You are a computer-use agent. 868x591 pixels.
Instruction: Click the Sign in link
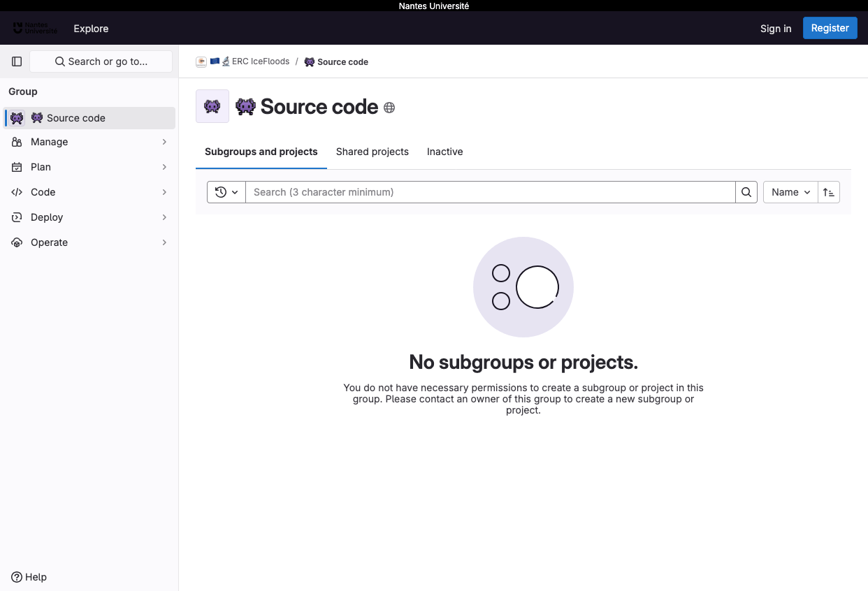coord(776,29)
